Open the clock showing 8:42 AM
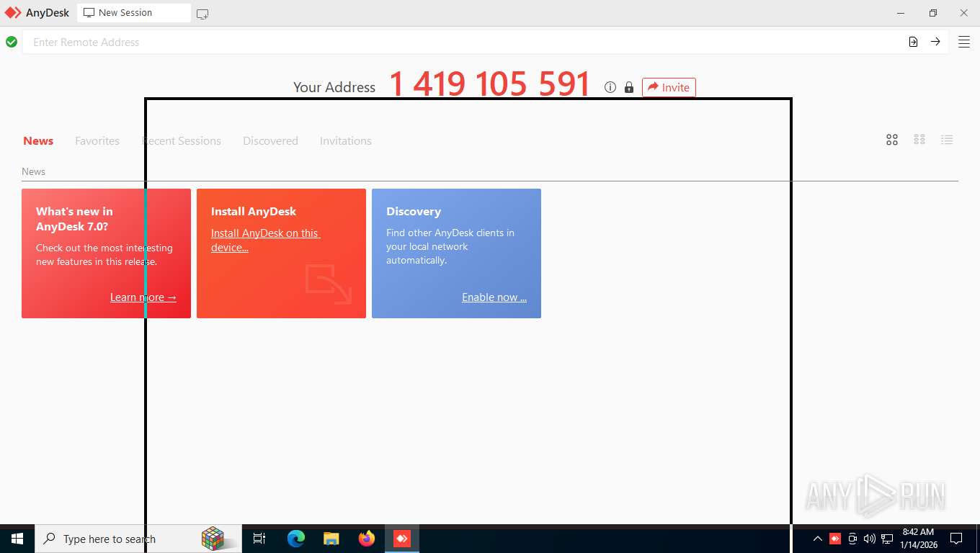980x553 pixels. (918, 539)
